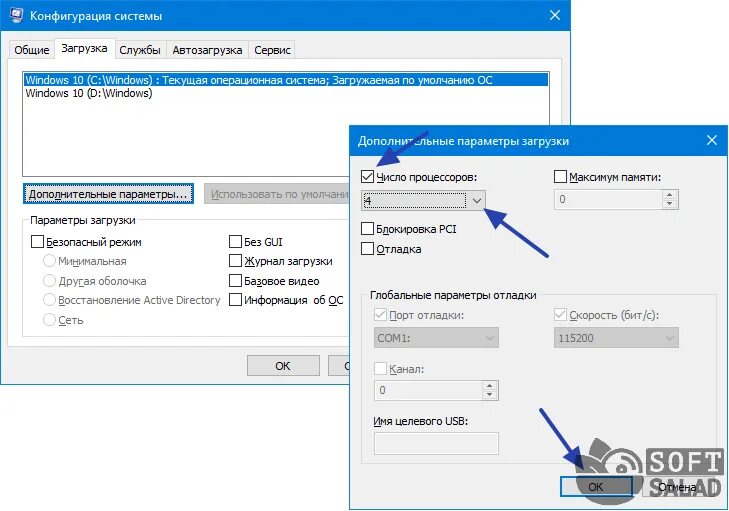Screen dimensions: 729x511
Task: Switch to the Загрузка tab
Action: coord(84,48)
